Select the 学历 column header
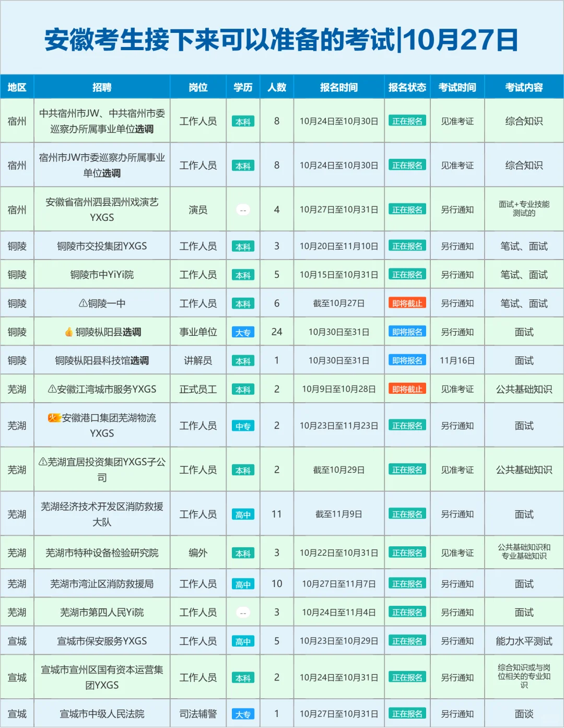The image size is (564, 728). pos(243,87)
